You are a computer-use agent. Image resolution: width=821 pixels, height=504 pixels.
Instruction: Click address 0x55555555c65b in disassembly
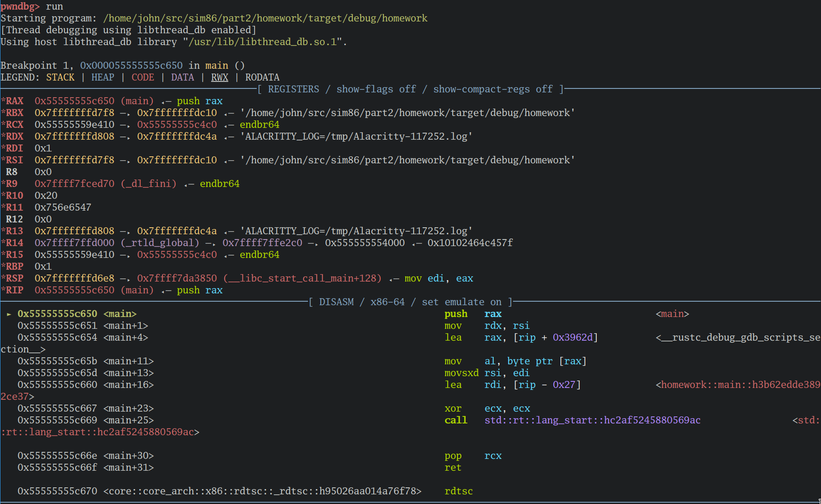pyautogui.click(x=57, y=361)
